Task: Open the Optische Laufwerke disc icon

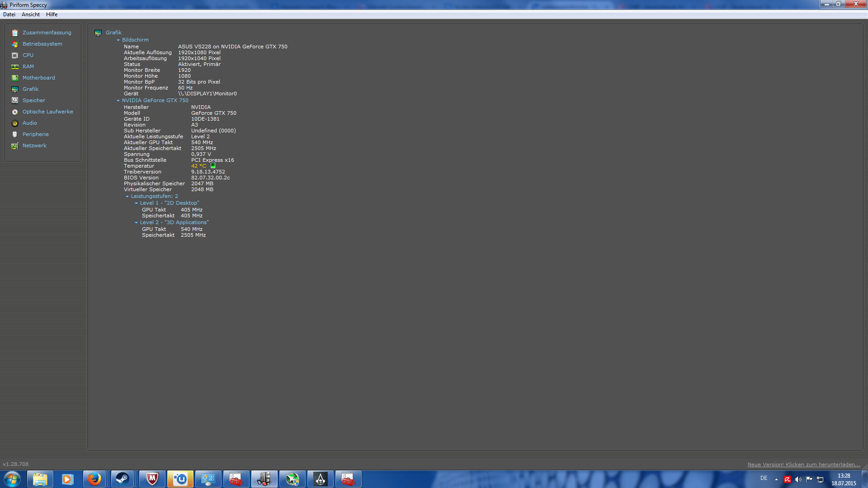Action: (x=15, y=112)
